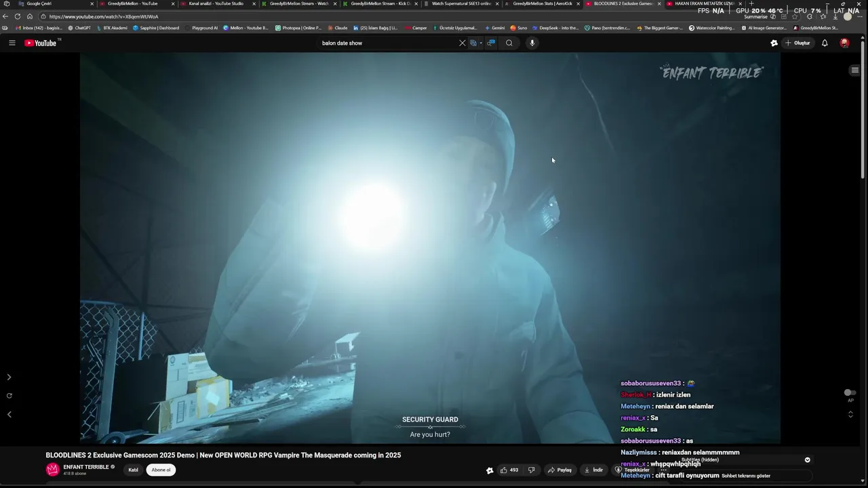868x488 pixels.
Task: Like the video showing 493 likes
Action: pyautogui.click(x=509, y=470)
